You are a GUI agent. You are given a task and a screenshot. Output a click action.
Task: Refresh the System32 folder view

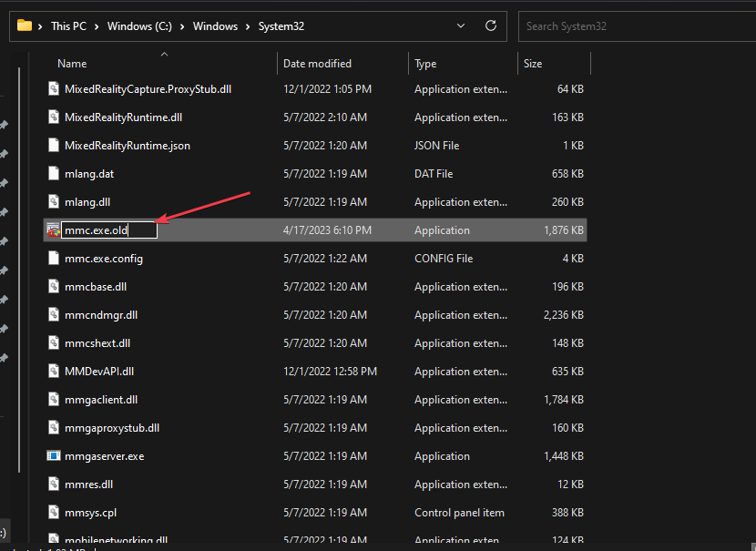(491, 26)
